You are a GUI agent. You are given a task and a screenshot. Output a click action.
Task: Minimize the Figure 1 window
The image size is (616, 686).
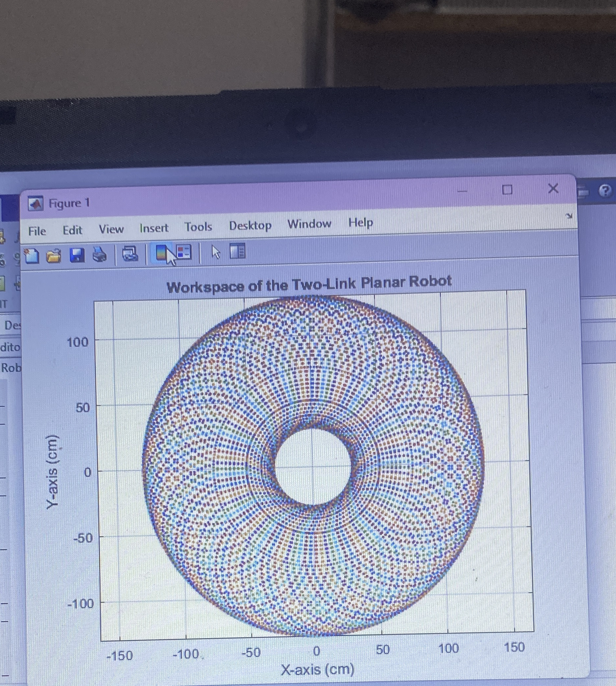[462, 191]
